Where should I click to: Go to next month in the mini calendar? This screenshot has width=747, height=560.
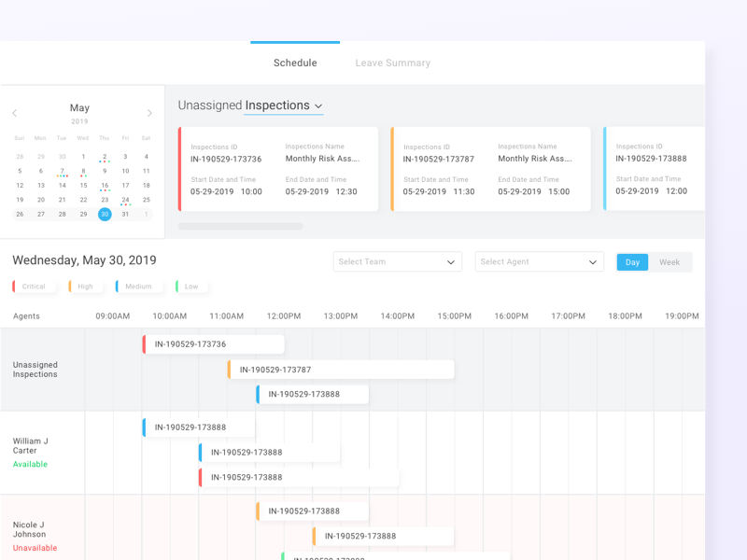[149, 112]
